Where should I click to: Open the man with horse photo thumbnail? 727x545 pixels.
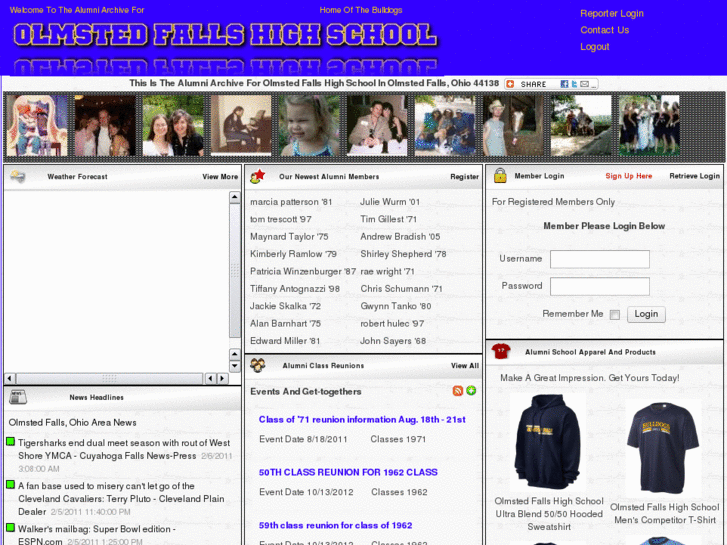point(513,125)
